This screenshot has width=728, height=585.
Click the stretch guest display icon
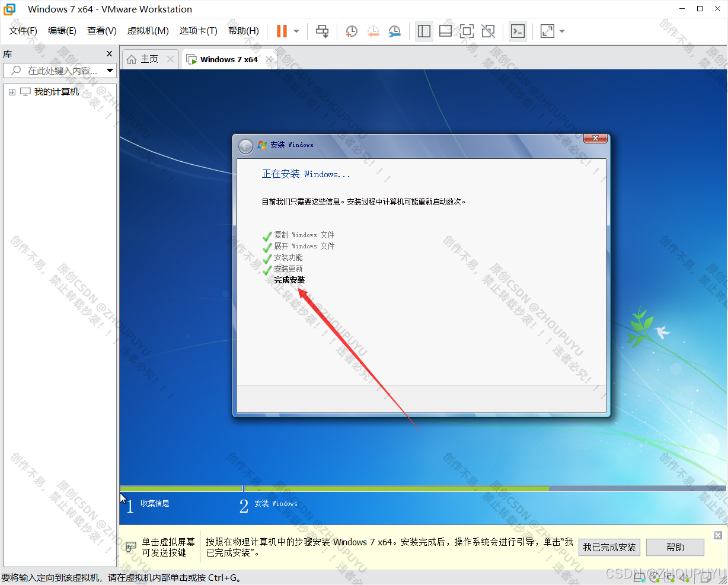[547, 31]
